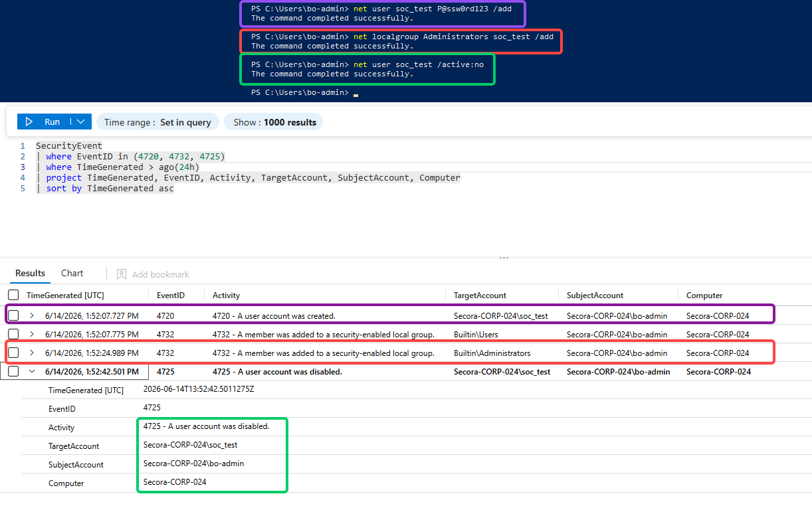812x510 pixels.
Task: Check the box for the 4720 event row
Action: coord(13,315)
